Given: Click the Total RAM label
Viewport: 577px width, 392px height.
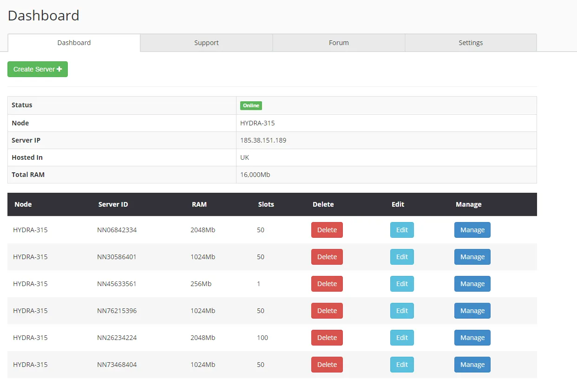Looking at the screenshot, I should tap(28, 175).
